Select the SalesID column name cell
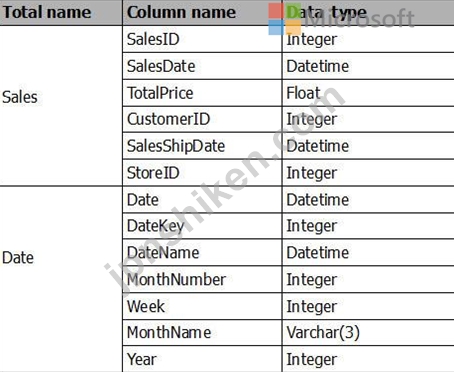 pyautogui.click(x=202, y=39)
